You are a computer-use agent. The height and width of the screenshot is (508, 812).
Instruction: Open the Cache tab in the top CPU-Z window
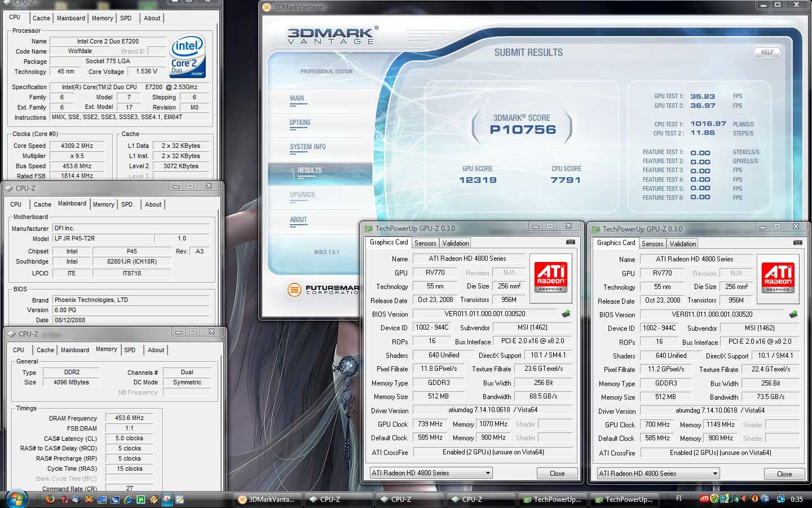(41, 18)
